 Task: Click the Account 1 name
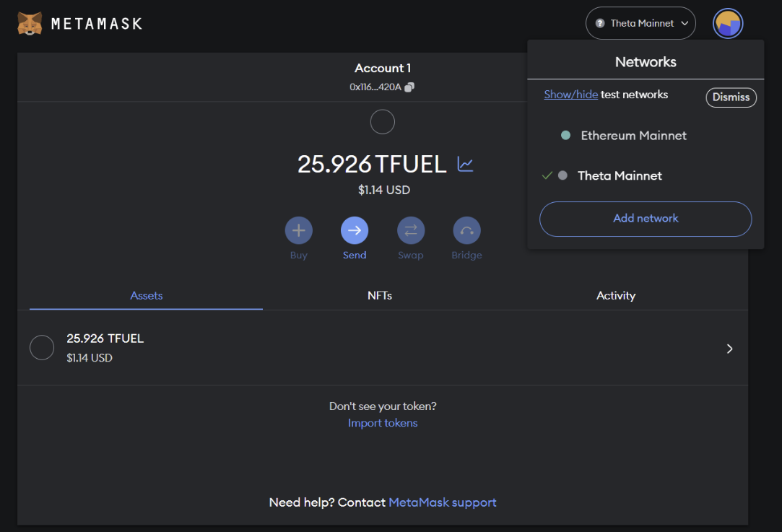[x=383, y=69]
